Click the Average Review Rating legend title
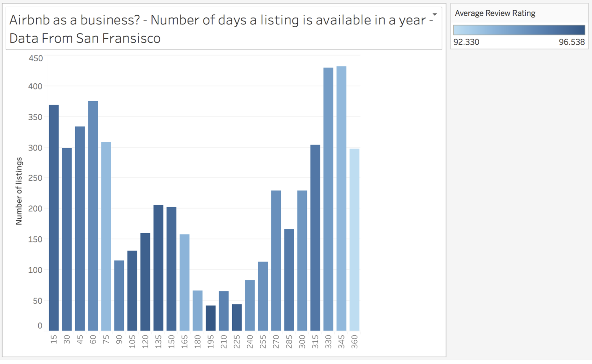The image size is (592, 364). click(495, 13)
